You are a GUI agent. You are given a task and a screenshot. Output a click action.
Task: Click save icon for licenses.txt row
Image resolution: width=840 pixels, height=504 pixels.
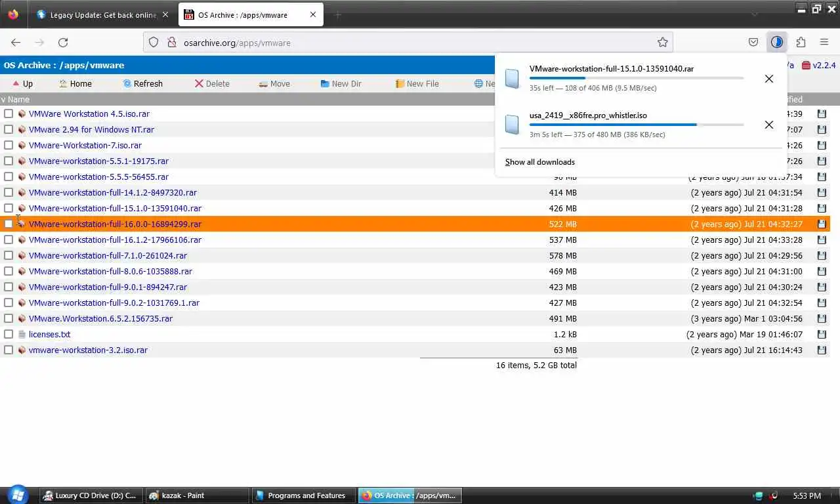(822, 334)
